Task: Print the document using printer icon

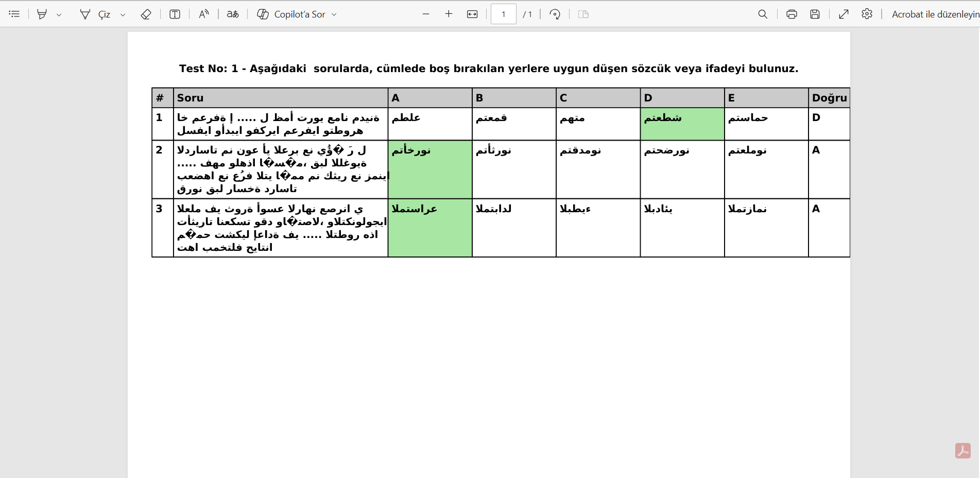Action: (792, 14)
